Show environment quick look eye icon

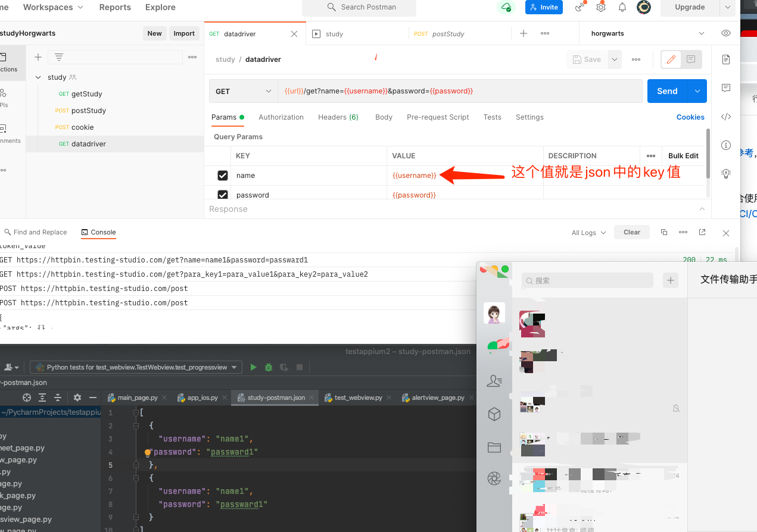[x=725, y=33]
